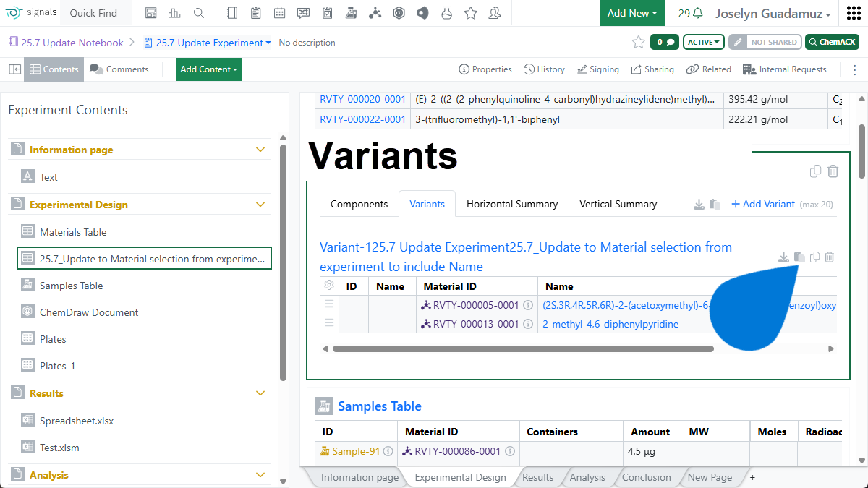Expand the ACTIVE status dropdown
The height and width of the screenshot is (488, 868).
point(704,42)
